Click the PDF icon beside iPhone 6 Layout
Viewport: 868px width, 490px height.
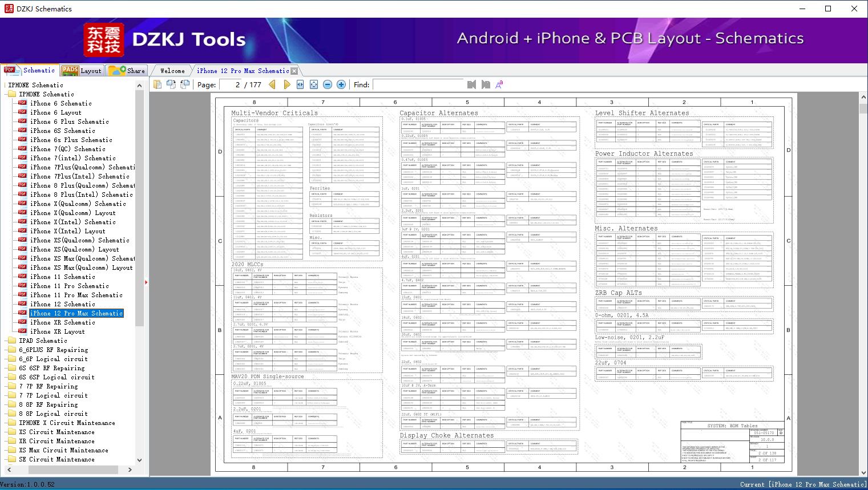(x=22, y=112)
